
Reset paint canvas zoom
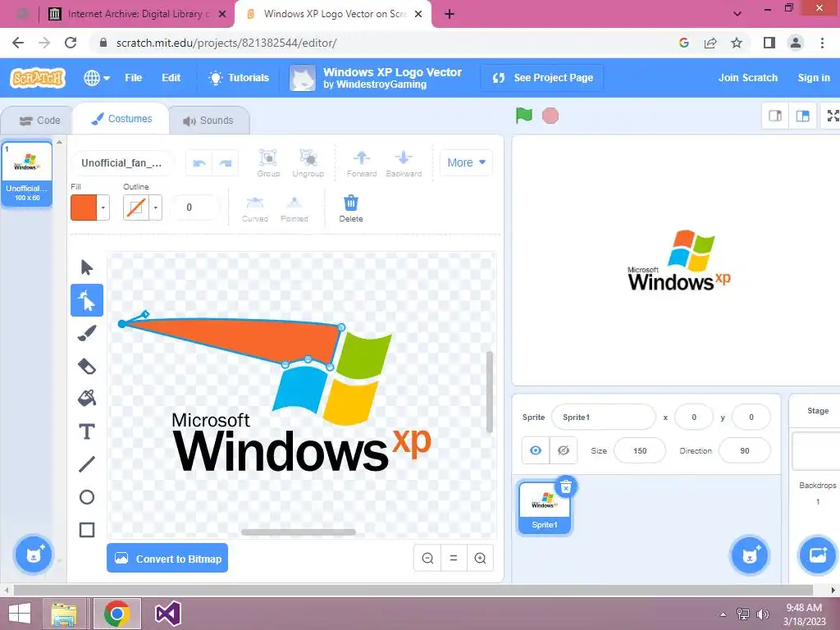tap(454, 558)
